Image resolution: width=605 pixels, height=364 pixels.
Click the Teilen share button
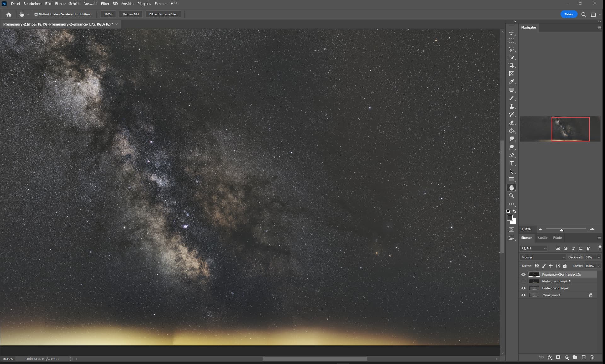568,14
